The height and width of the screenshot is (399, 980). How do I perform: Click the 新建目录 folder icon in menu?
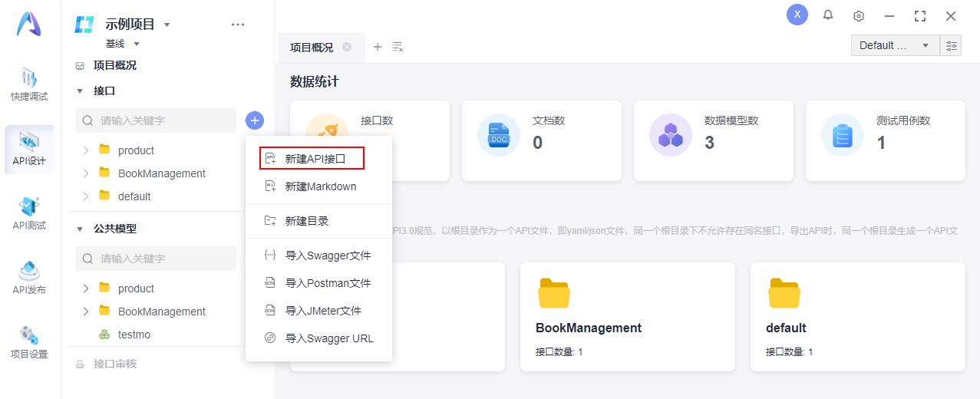(269, 221)
